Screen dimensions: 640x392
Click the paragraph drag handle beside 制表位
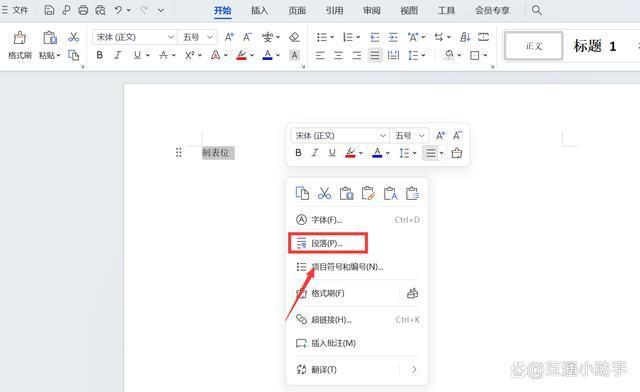179,153
